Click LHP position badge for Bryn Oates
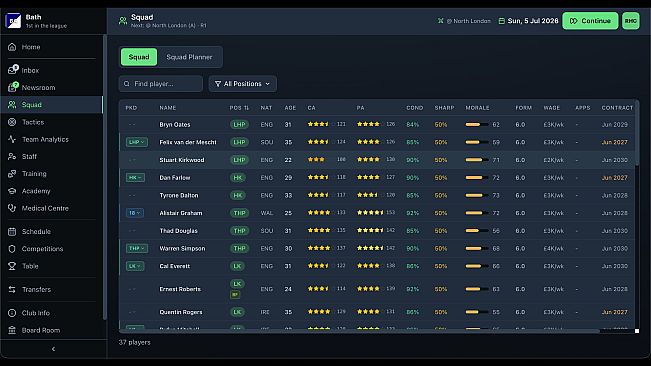Screen dimensions: 651x366 (x=239, y=124)
